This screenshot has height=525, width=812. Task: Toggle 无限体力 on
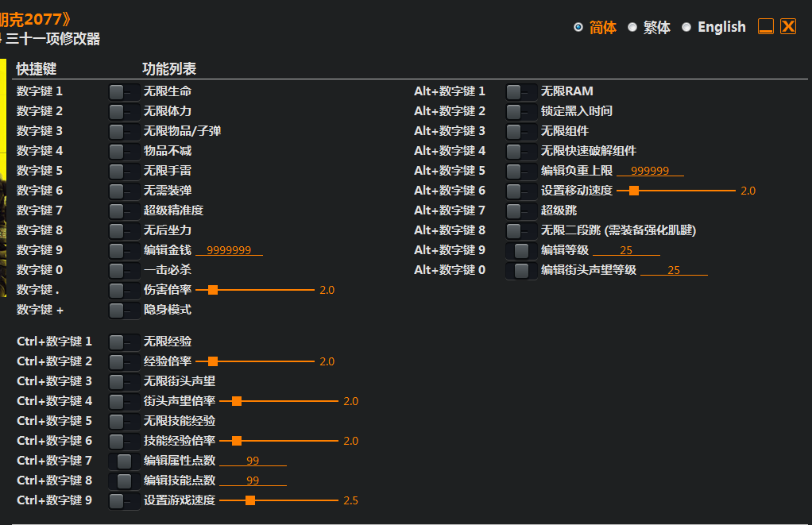tap(123, 111)
